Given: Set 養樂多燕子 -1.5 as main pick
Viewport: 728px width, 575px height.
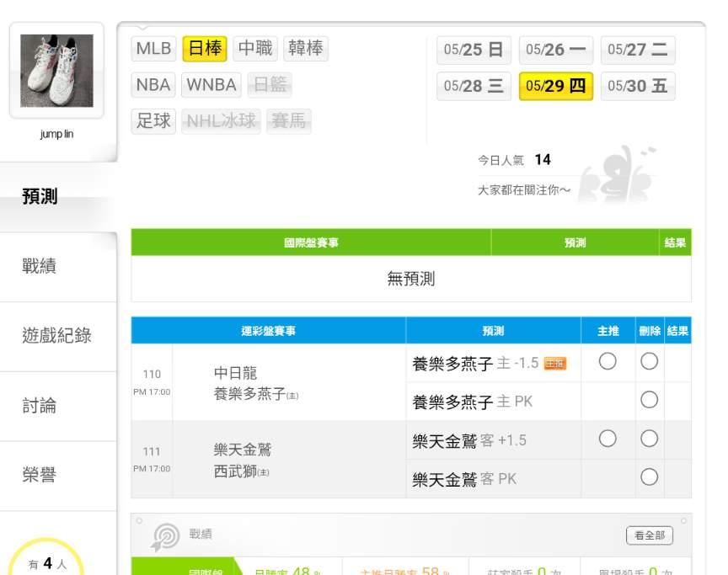Looking at the screenshot, I should [x=608, y=361].
